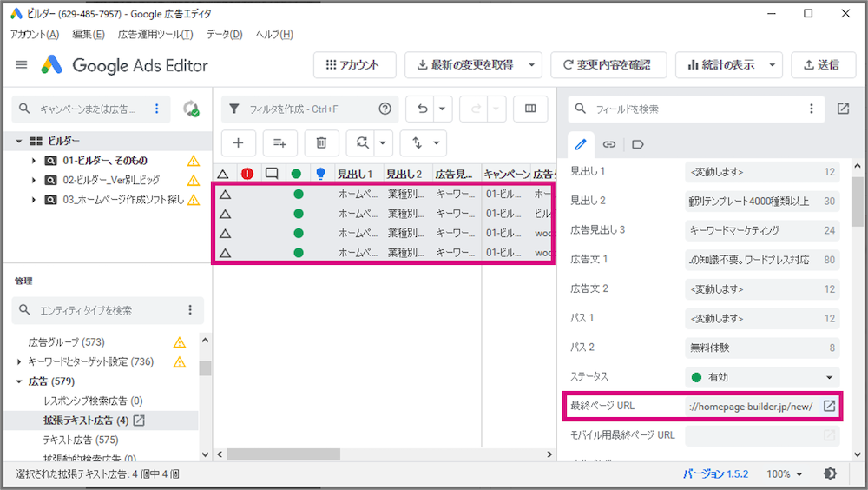Open the hamburger navigation menu

coord(22,65)
